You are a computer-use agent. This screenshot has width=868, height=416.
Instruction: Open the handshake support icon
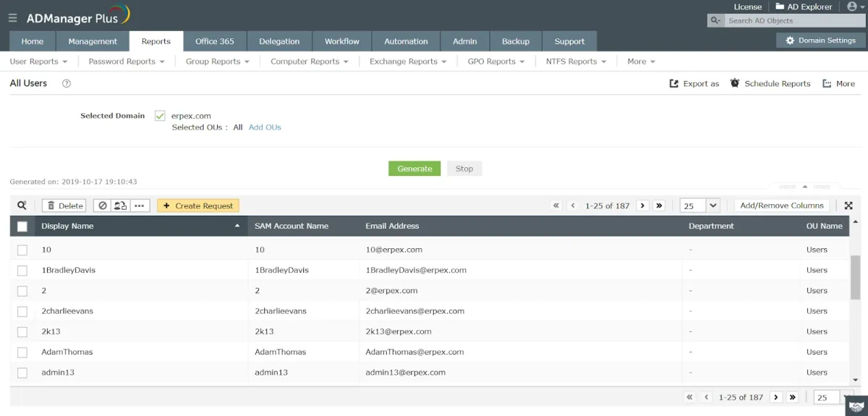click(857, 406)
